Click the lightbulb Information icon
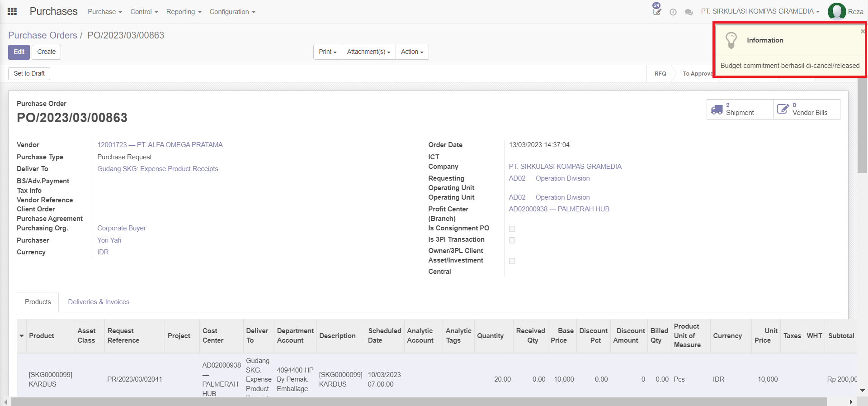This screenshot has height=406, width=868. 731,40
